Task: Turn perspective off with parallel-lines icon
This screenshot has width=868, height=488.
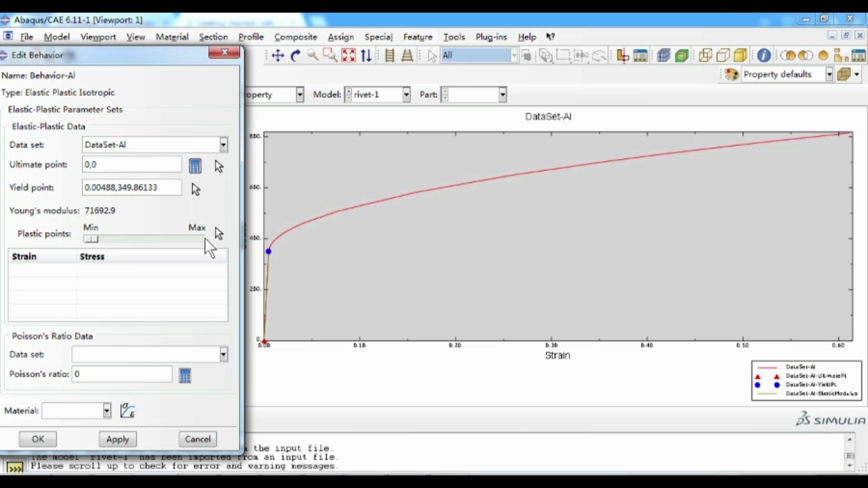Action: 389,56
